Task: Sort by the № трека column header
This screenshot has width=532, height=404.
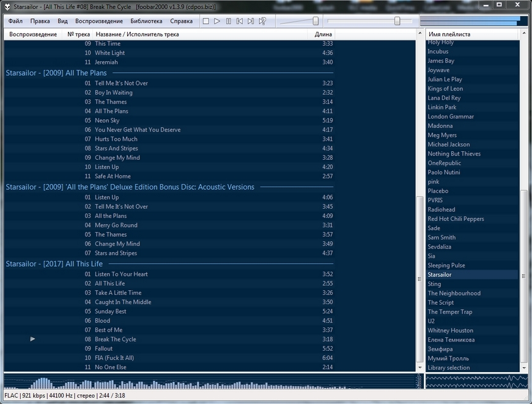Action: point(78,34)
